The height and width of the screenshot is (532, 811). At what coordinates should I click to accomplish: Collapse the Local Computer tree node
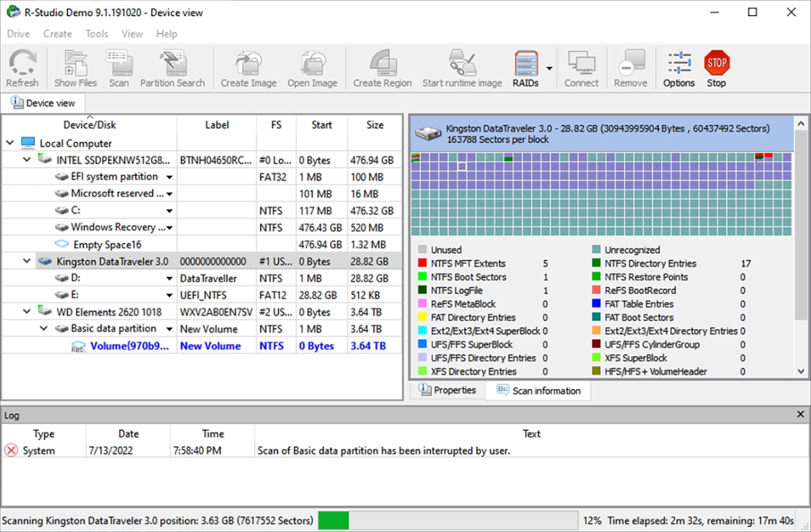pos(9,143)
